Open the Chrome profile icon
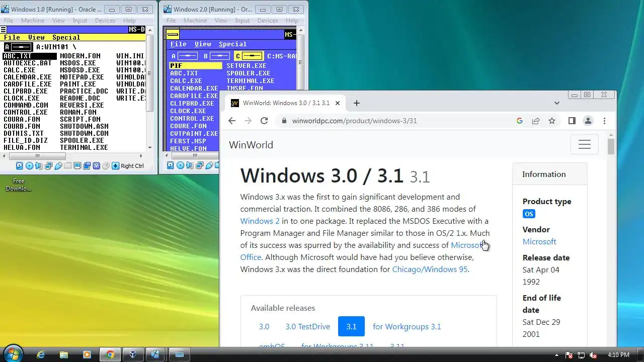 pos(588,121)
